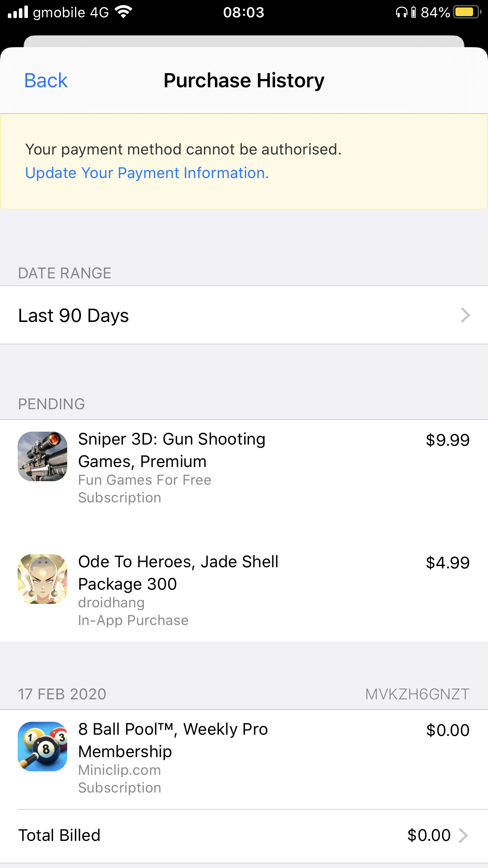Tap the $9.99 price for Sniper 3D
This screenshot has height=868, width=488.
coord(448,440)
